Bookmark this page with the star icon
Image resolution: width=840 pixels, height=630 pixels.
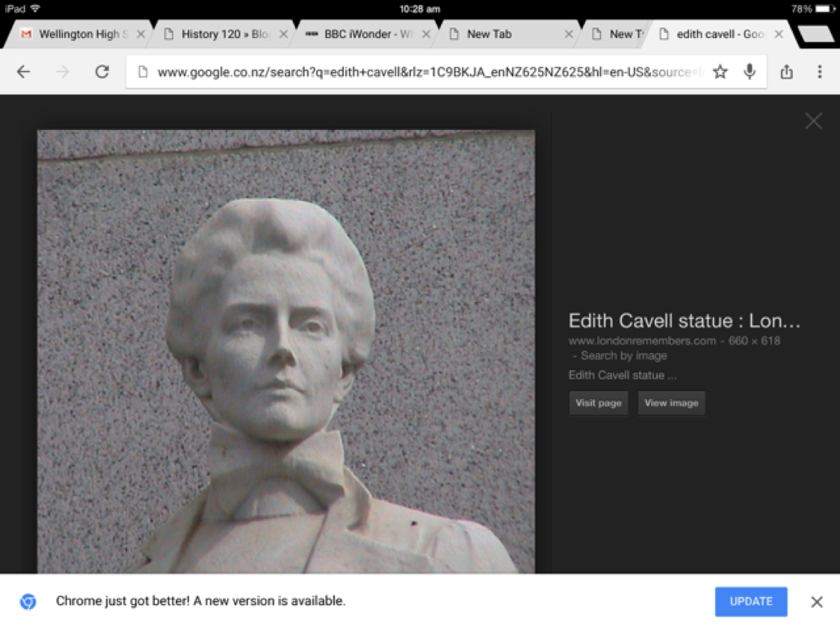pyautogui.click(x=720, y=72)
